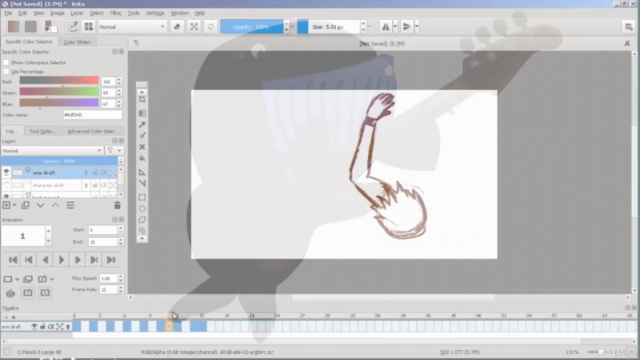
Task: Open the add layer dropdown arrow
Action: coord(15,205)
